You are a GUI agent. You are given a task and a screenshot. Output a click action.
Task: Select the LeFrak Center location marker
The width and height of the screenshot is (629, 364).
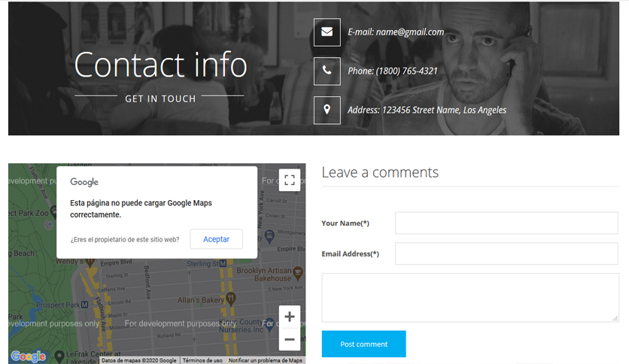(59, 355)
